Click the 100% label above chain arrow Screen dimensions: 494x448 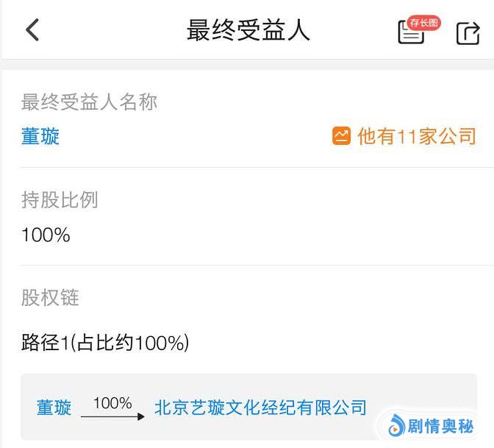click(x=112, y=402)
